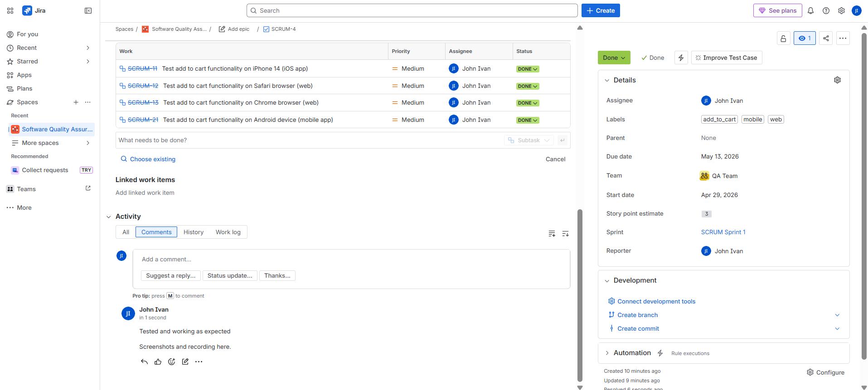Open the issue actions three-dot menu
This screenshot has width=868, height=390.
tap(843, 38)
